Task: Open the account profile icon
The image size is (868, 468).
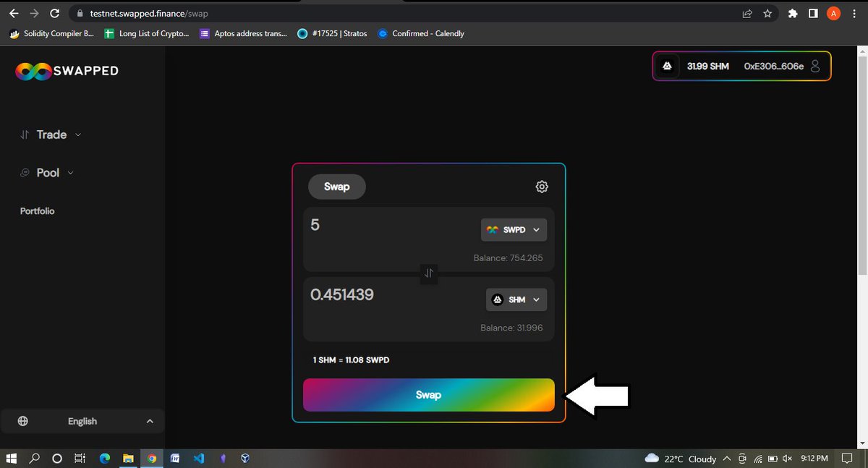Action: click(x=815, y=66)
